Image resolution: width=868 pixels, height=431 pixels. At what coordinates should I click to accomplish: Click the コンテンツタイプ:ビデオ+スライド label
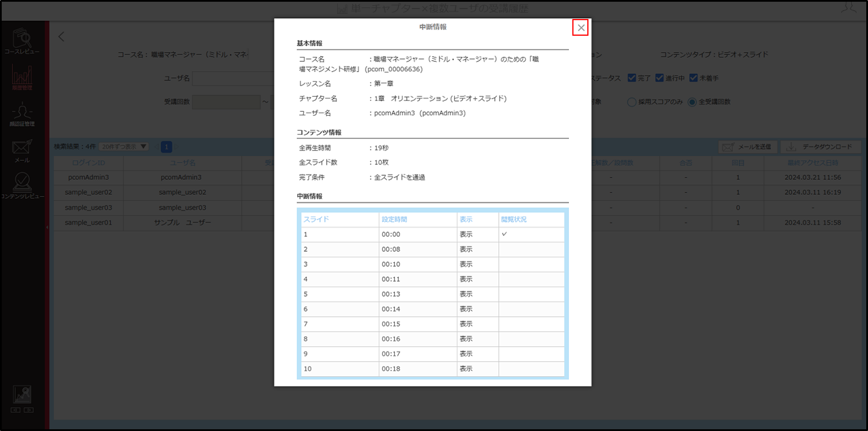tap(714, 55)
